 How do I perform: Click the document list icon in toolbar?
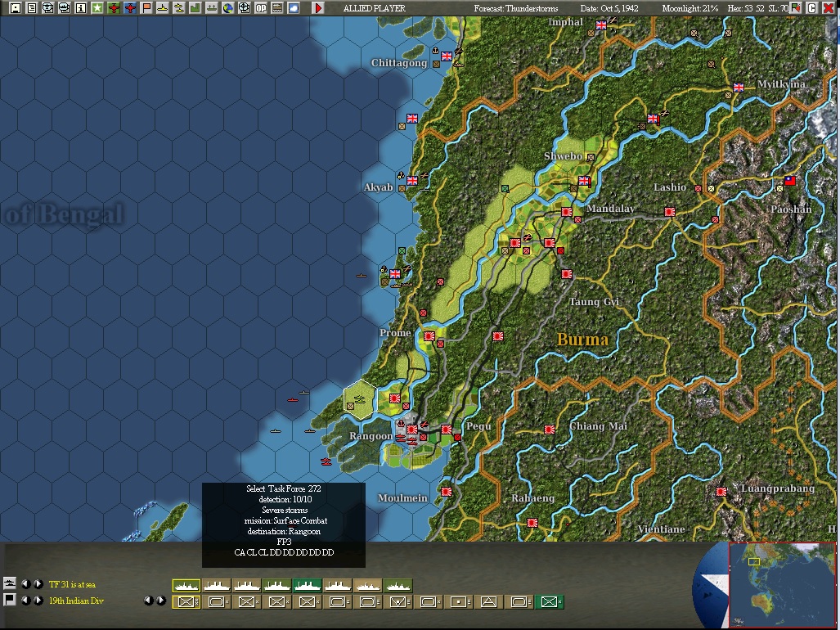(x=32, y=8)
